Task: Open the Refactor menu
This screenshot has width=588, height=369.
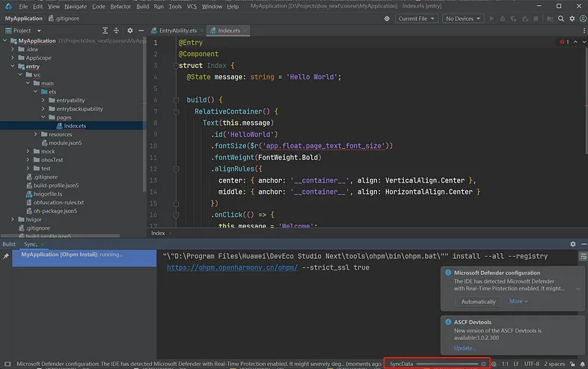Action: [x=120, y=7]
